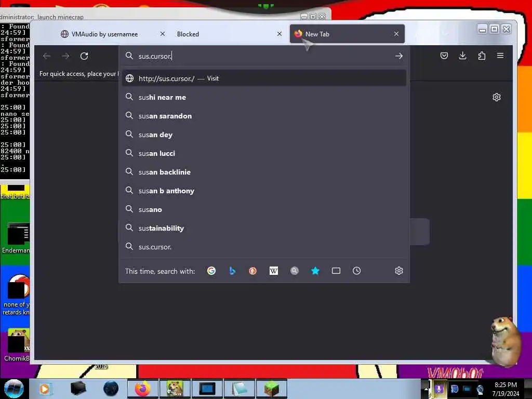532x399 pixels.
Task: Switch to VMAudio by usernamee tab
Action: pos(104,34)
